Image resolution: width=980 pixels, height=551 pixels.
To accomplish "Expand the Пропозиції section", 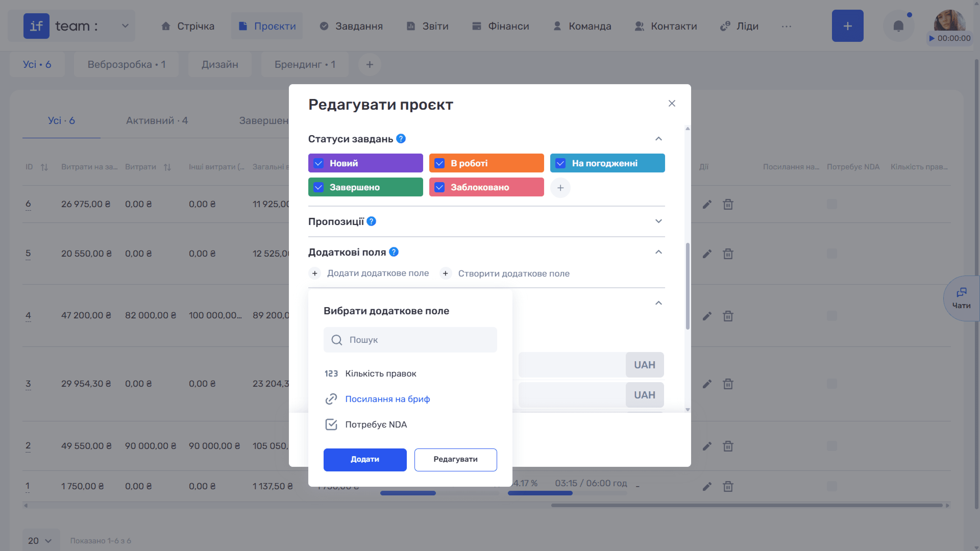I will pyautogui.click(x=658, y=221).
